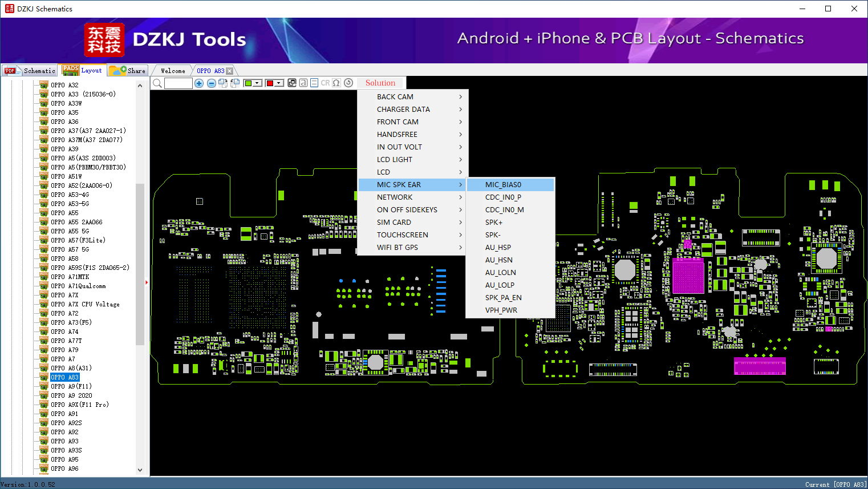The image size is (868, 489).
Task: Expand the FRONT CAM submenu arrow
Action: tap(461, 122)
